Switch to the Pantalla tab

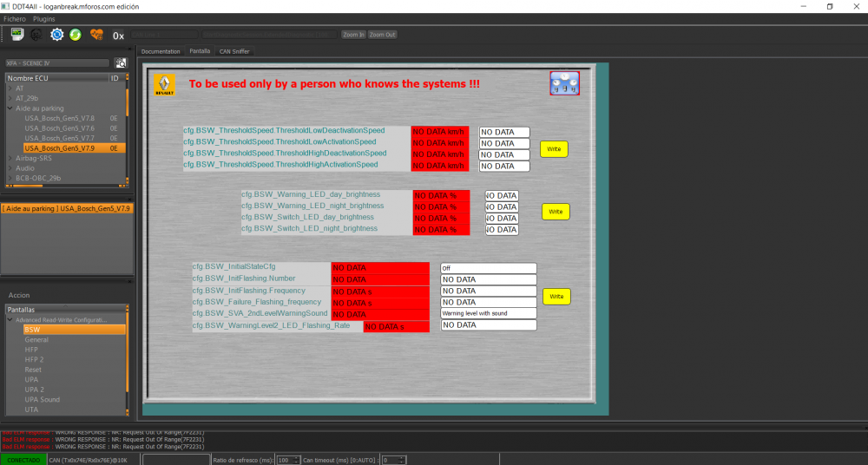pyautogui.click(x=200, y=50)
